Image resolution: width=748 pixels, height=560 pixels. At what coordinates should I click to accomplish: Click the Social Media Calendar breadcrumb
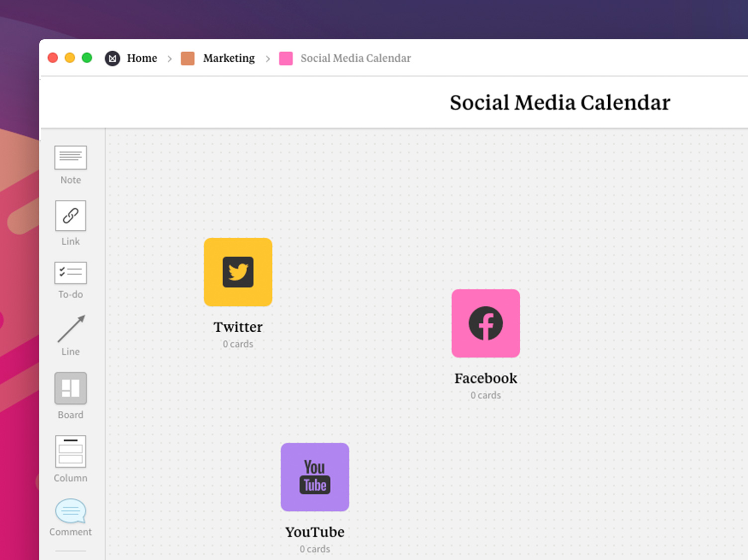point(356,58)
